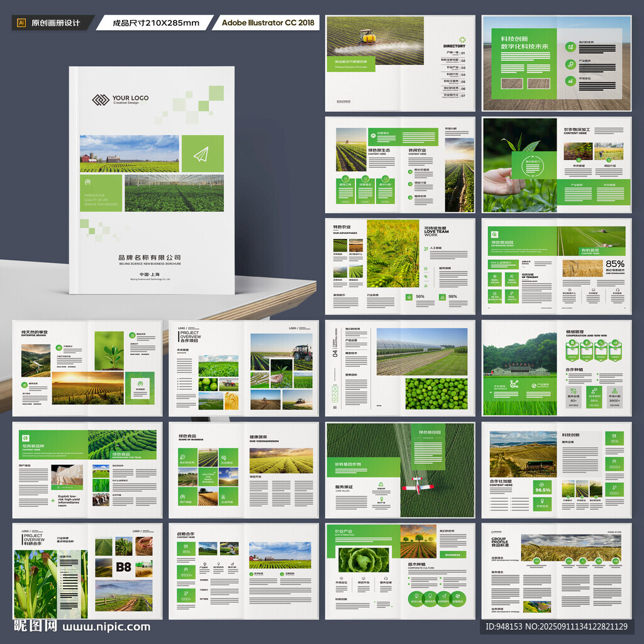Click the 科技创新 数字化科技未来 headline
Screen dimensions: 644x644
pos(524,42)
